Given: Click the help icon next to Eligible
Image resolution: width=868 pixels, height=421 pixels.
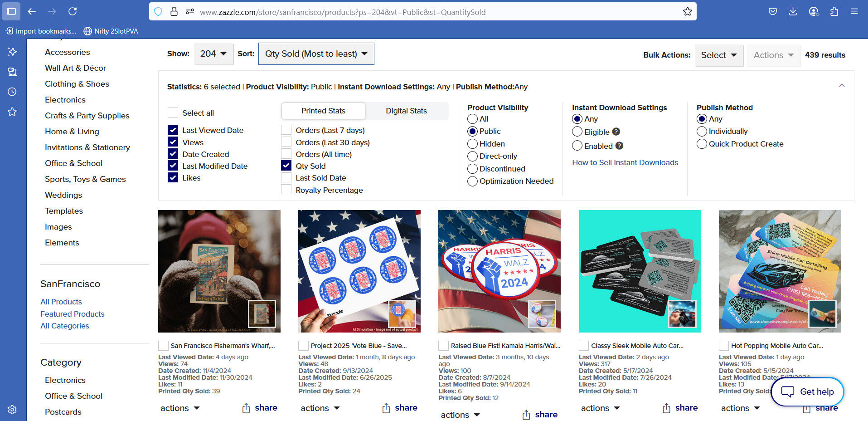Looking at the screenshot, I should pos(616,132).
